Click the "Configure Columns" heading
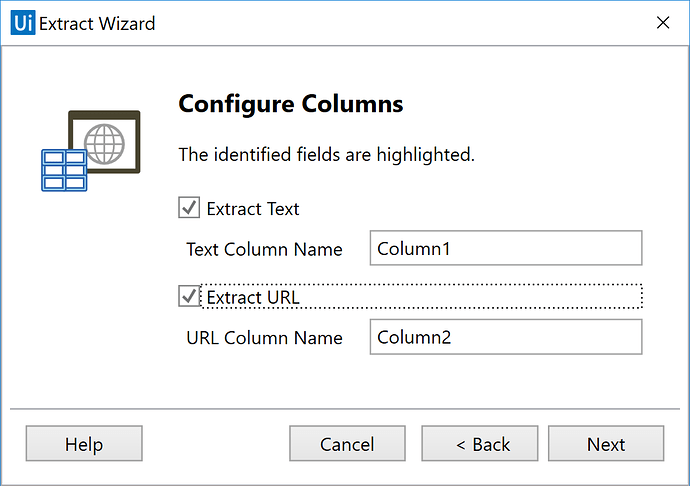690x486 pixels. [290, 104]
